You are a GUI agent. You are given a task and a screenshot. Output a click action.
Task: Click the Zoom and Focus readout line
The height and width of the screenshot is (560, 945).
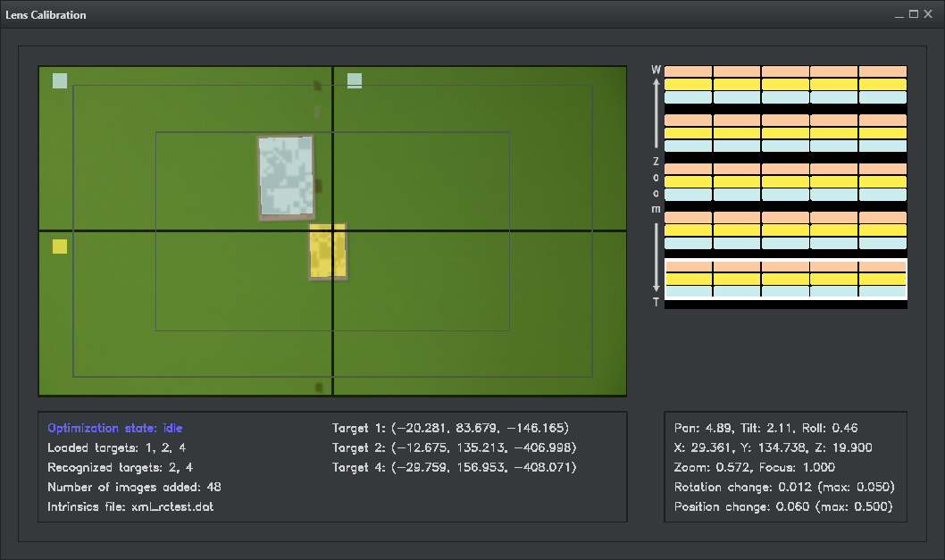(x=755, y=467)
